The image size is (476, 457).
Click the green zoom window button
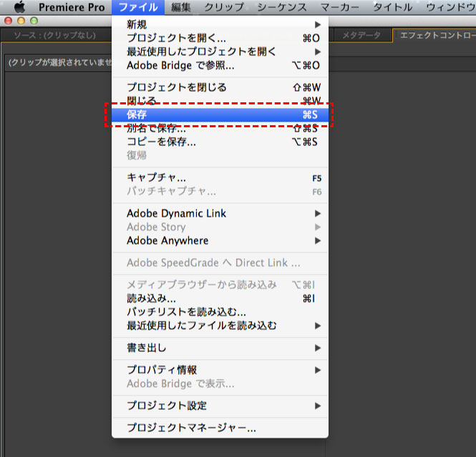(x=34, y=21)
